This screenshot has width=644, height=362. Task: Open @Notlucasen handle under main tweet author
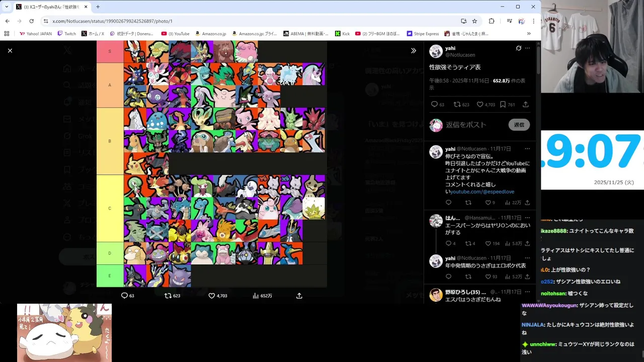click(x=460, y=55)
